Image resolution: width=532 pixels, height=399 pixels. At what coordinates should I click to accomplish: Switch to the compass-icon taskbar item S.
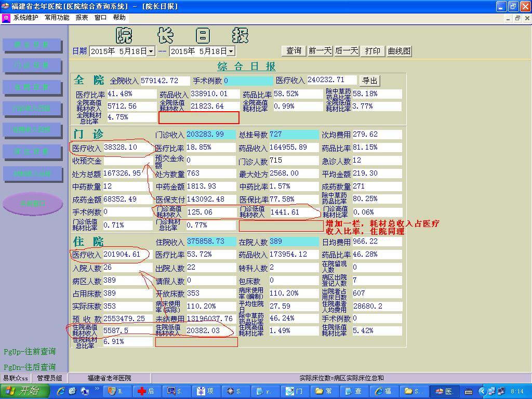point(236,391)
